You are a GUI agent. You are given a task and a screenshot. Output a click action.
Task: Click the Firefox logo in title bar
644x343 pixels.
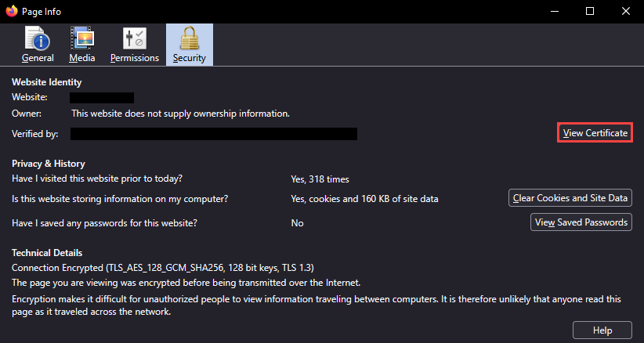[12, 12]
